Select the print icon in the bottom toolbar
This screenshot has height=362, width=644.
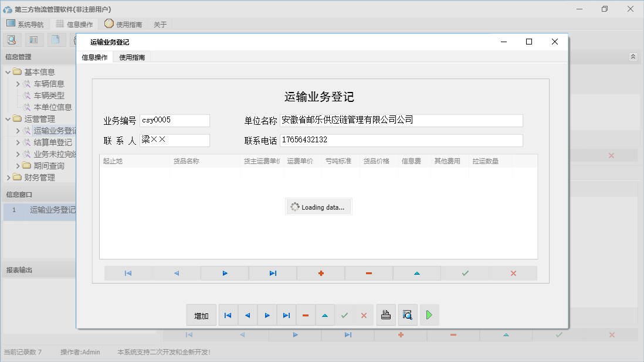pyautogui.click(x=385, y=315)
